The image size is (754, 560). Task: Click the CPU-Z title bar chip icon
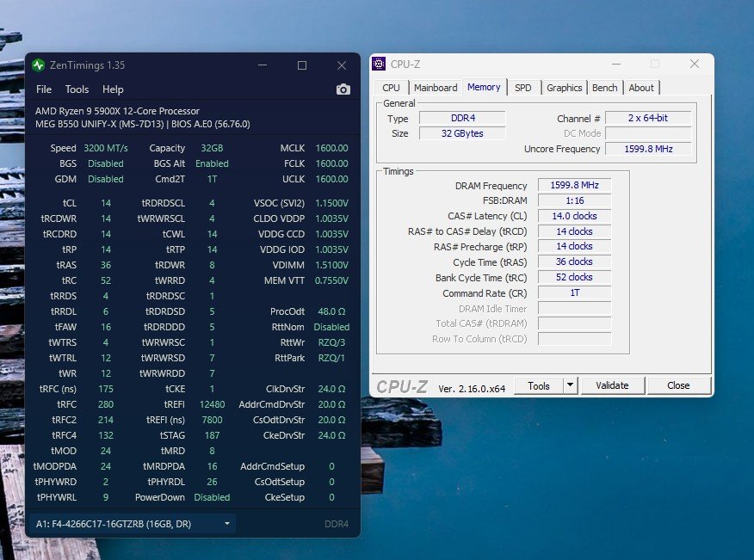(379, 64)
